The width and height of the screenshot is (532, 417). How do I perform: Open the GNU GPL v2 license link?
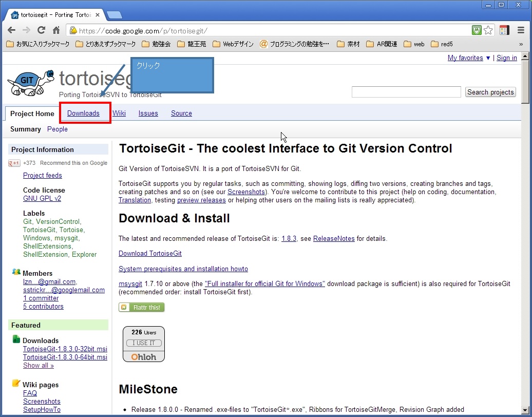pos(42,199)
